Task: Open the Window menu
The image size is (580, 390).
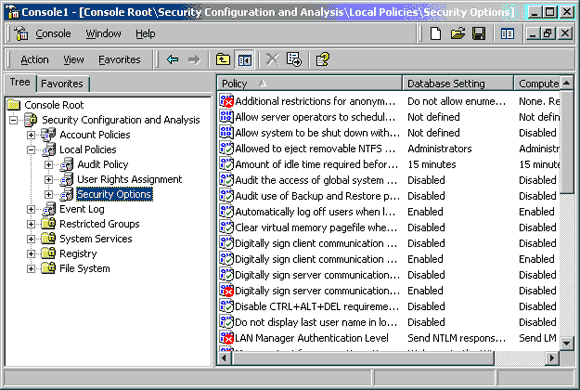Action: click(x=104, y=34)
